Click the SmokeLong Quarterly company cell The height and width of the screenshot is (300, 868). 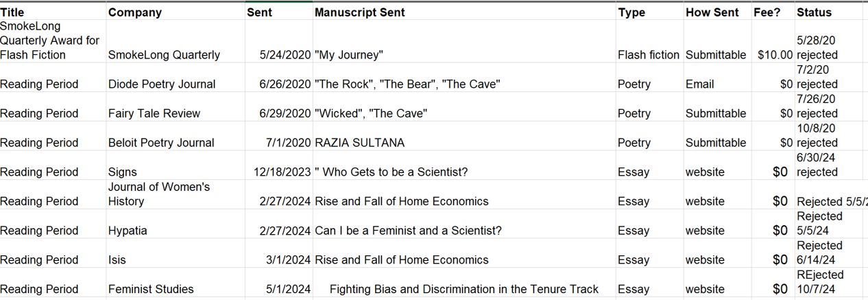(176, 41)
